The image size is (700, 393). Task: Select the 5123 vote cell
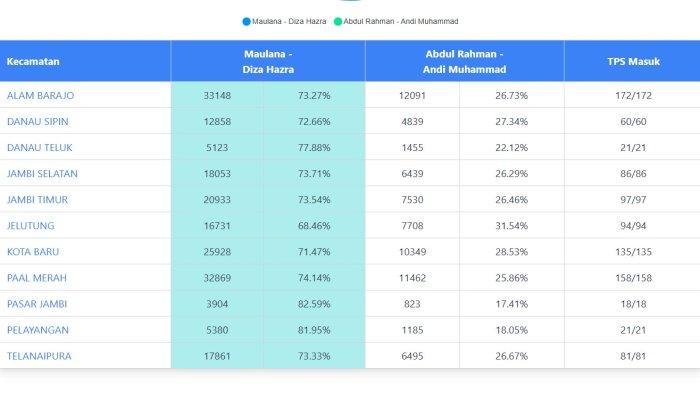[x=217, y=147]
